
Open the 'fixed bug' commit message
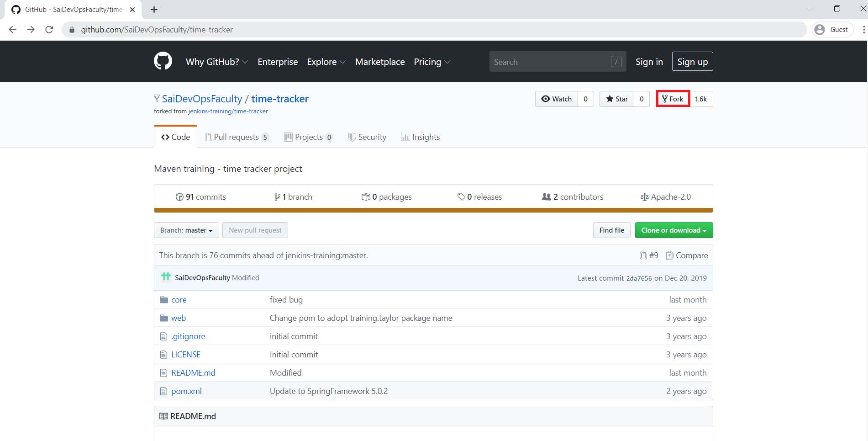click(x=286, y=300)
